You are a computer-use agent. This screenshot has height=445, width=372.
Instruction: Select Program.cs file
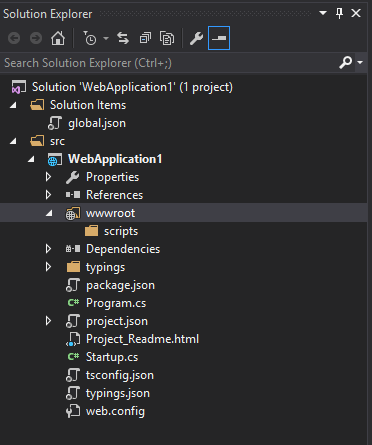tap(116, 303)
